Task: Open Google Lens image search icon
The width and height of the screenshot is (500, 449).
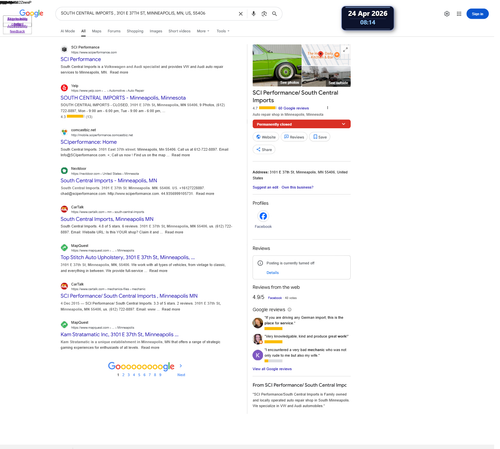Action: coord(264,14)
